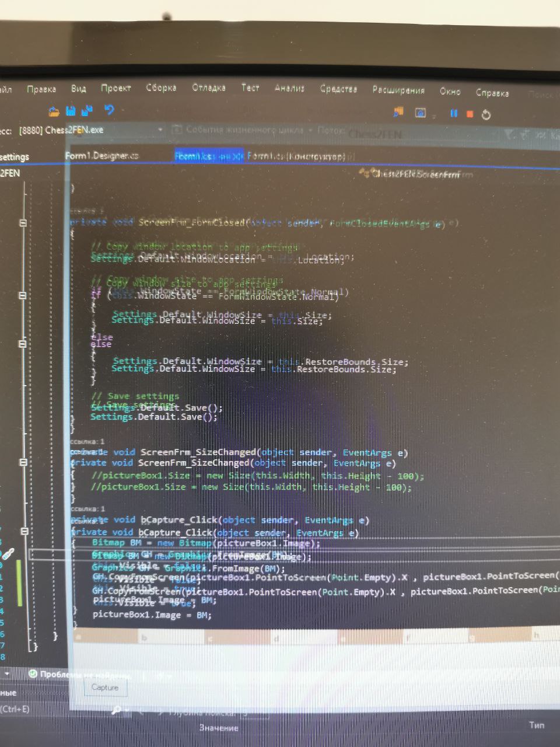Screen dimensions: 560x747
Task: Open the Тест menu
Action: pyautogui.click(x=250, y=88)
